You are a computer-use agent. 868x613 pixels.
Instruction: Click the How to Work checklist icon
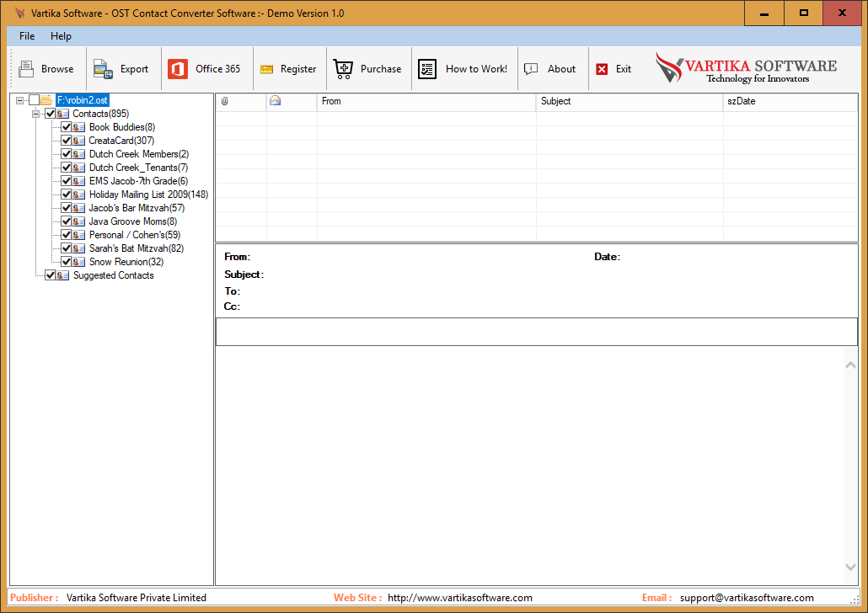coord(427,68)
